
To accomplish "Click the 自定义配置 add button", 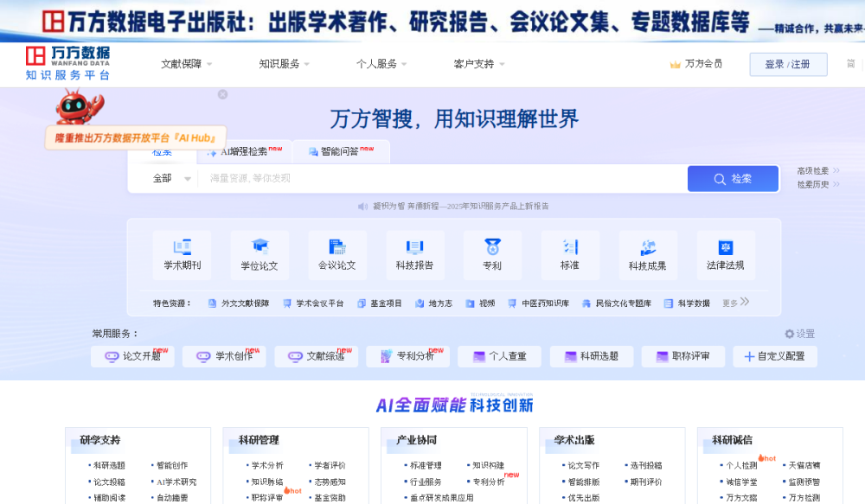I will [x=775, y=356].
